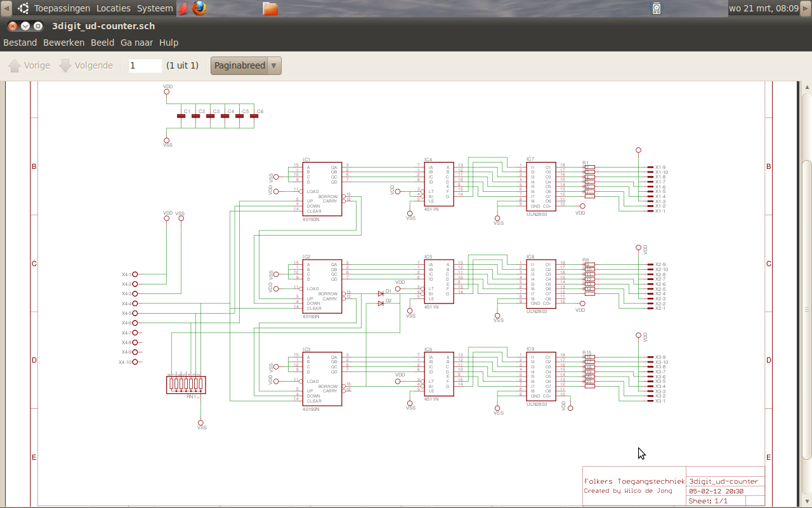Click the speaker volume icon in panel
The width and height of the screenshot is (812, 508).
click(x=657, y=8)
